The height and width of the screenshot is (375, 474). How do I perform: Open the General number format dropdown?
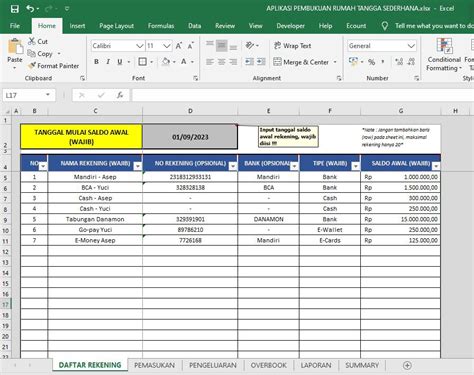click(x=411, y=46)
